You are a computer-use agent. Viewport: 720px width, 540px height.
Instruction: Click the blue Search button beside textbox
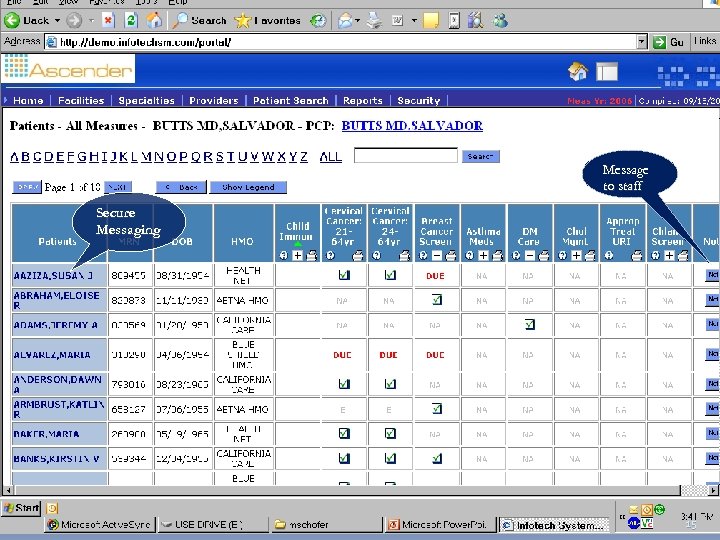(x=481, y=157)
